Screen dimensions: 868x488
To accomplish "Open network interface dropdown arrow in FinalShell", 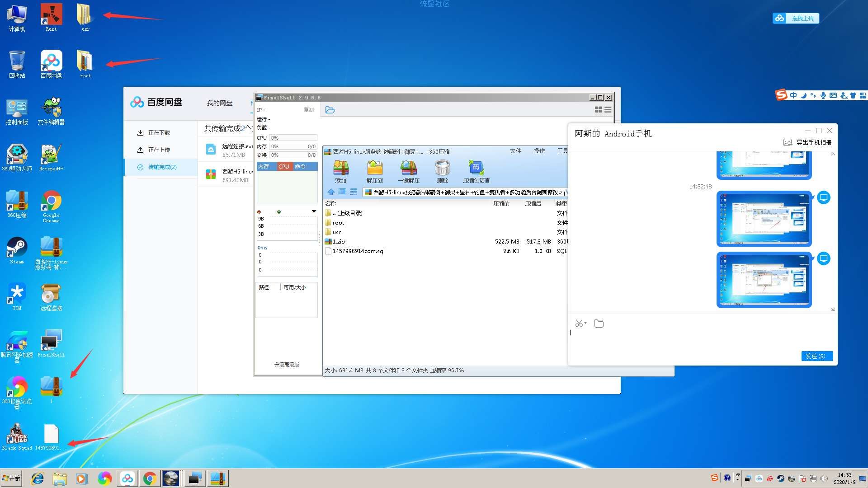I will [314, 211].
